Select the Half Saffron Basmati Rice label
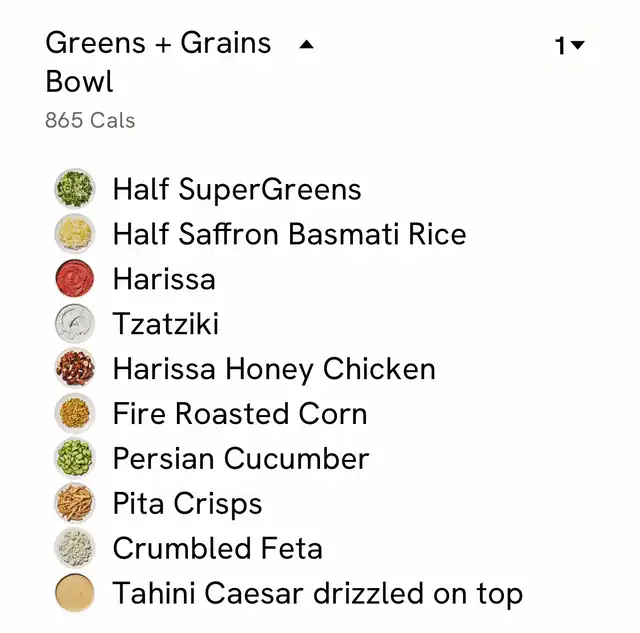 (290, 234)
